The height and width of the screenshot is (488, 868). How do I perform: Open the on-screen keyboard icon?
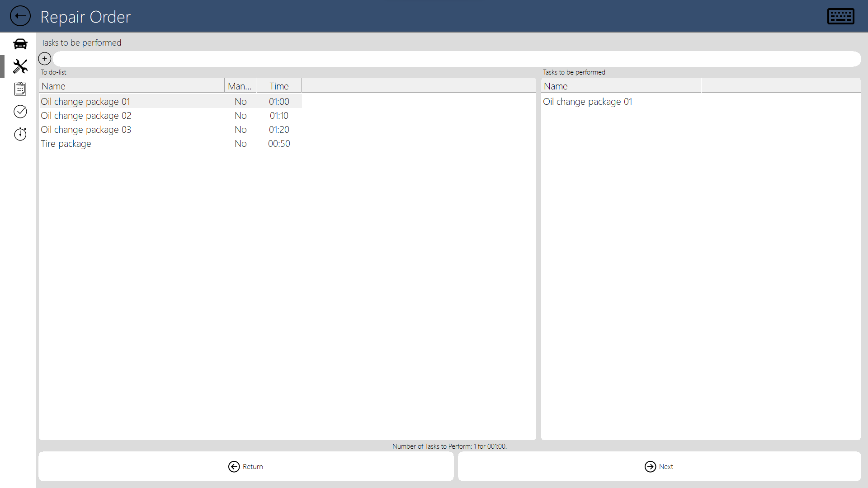coord(840,16)
